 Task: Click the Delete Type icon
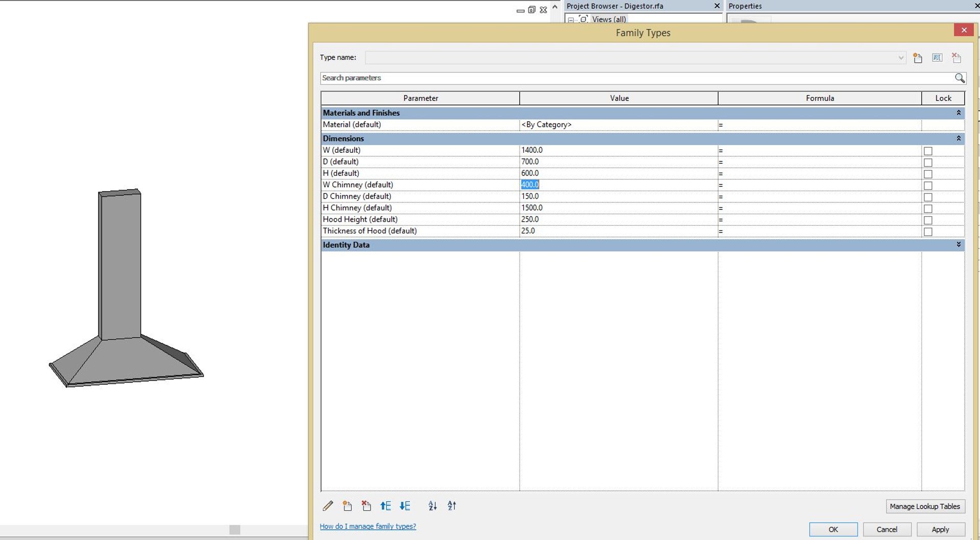click(x=957, y=58)
